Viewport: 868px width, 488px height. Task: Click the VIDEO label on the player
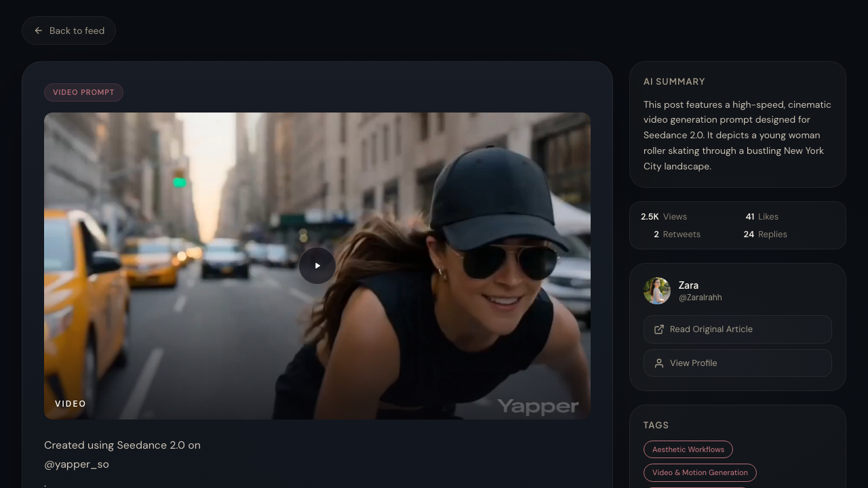(71, 403)
